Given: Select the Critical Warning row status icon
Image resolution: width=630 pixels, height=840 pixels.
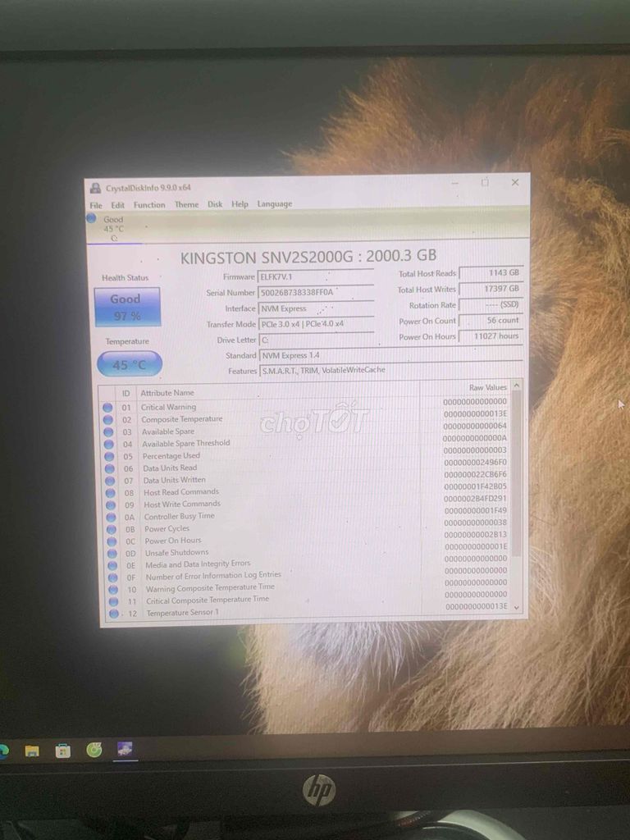Looking at the screenshot, I should click(x=107, y=407).
